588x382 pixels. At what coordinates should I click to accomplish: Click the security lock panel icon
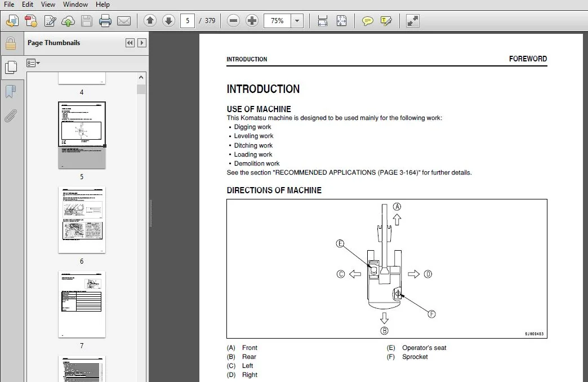click(x=11, y=43)
